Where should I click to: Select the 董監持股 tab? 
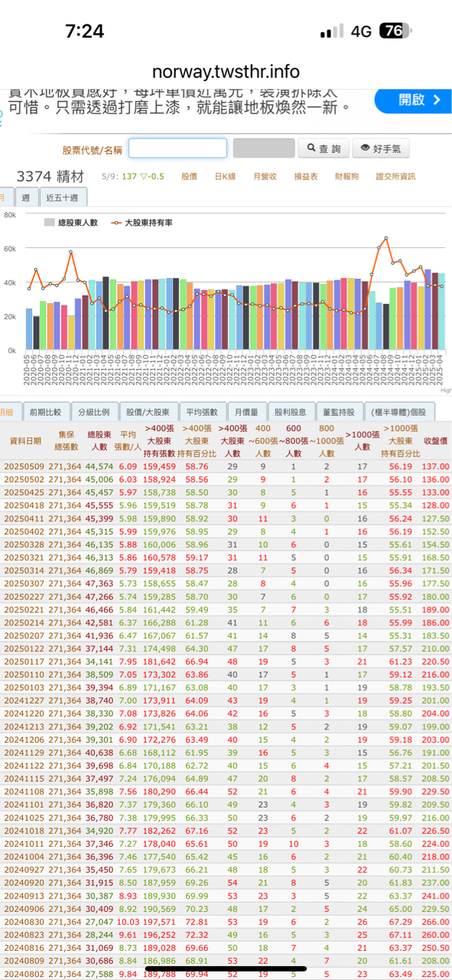click(x=338, y=412)
